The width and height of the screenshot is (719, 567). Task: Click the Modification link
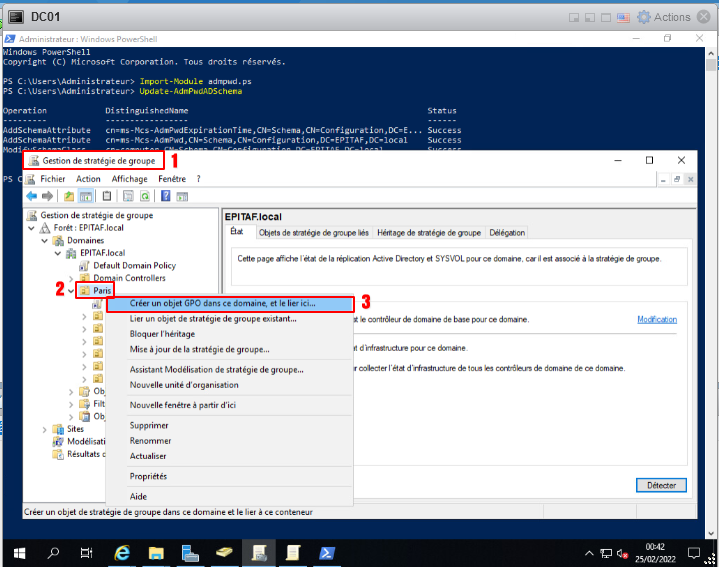coord(656,320)
